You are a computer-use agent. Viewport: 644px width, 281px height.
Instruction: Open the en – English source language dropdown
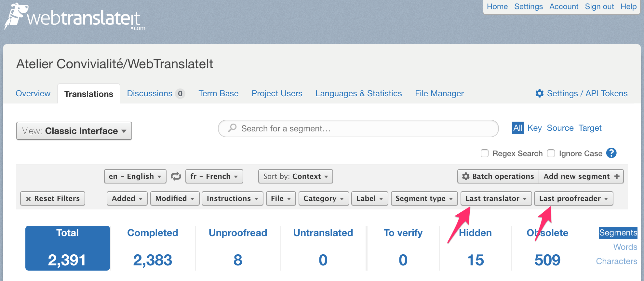(135, 176)
